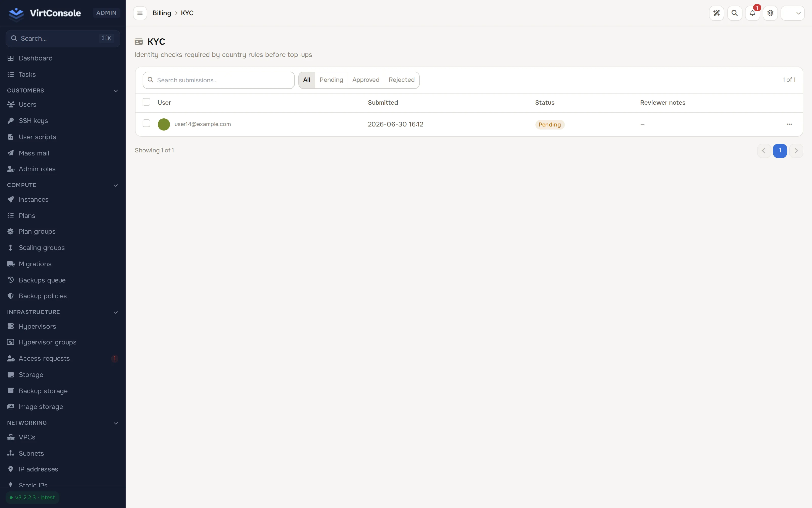Tick the checkbox for user14@example.com row
812x508 pixels.
click(x=146, y=123)
